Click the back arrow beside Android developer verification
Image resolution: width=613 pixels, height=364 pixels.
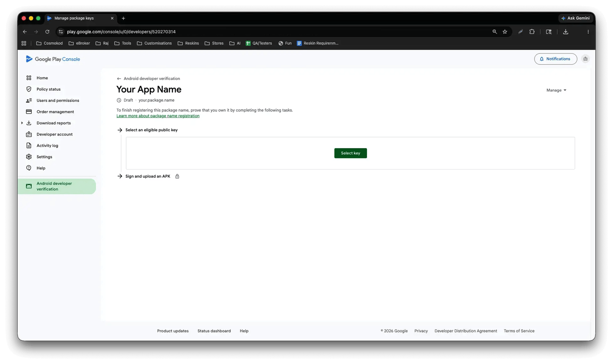[x=119, y=78]
